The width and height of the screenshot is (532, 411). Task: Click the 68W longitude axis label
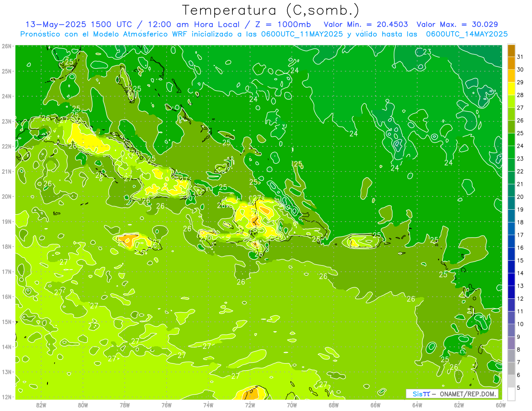pos(334,405)
